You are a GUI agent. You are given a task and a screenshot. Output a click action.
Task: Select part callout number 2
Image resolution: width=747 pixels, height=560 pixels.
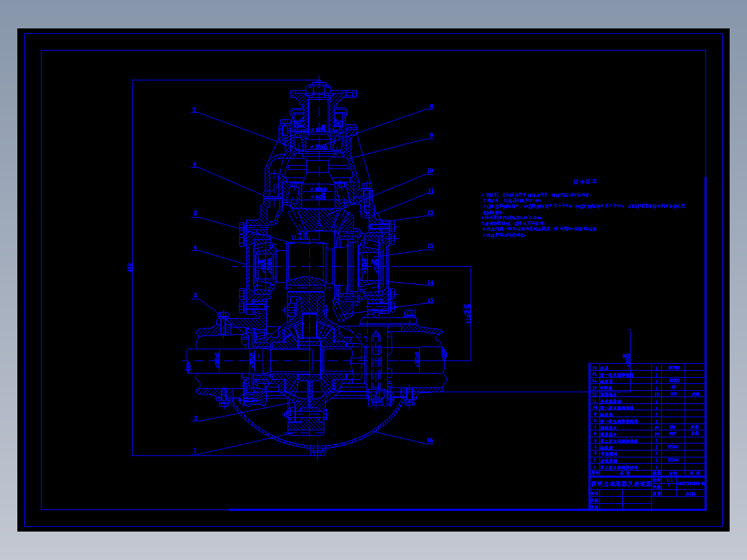pos(195,418)
